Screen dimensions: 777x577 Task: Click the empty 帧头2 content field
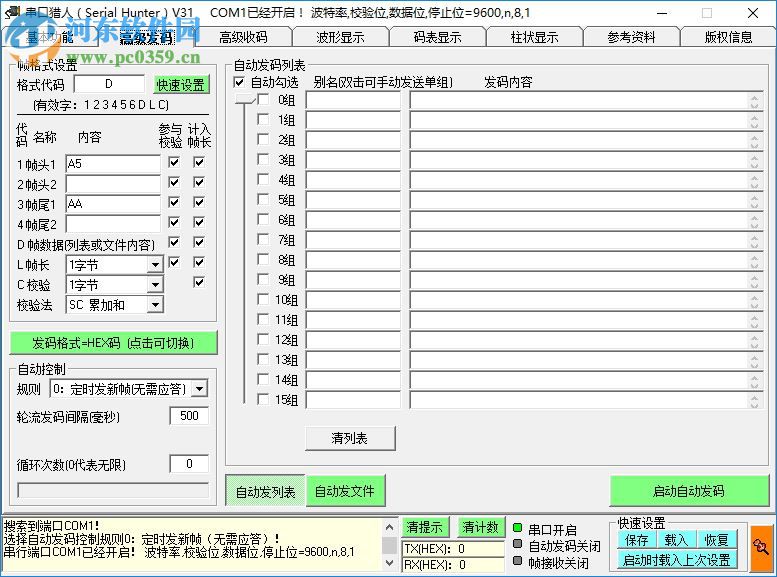pos(113,183)
